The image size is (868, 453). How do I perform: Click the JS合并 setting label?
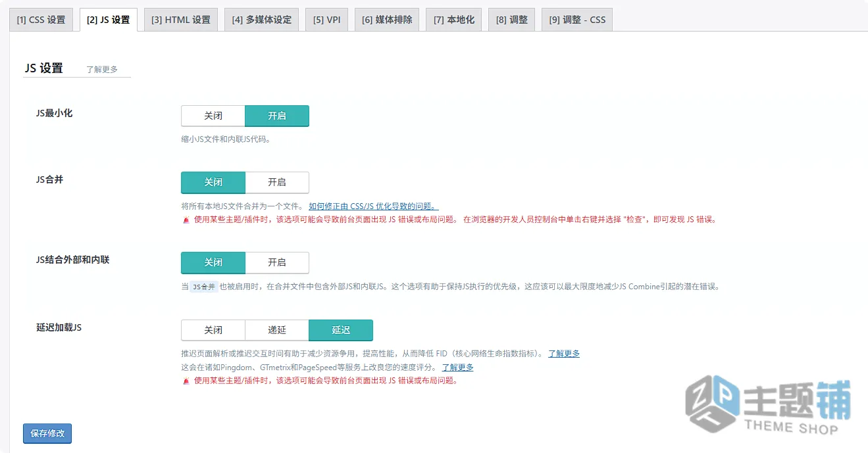click(49, 179)
